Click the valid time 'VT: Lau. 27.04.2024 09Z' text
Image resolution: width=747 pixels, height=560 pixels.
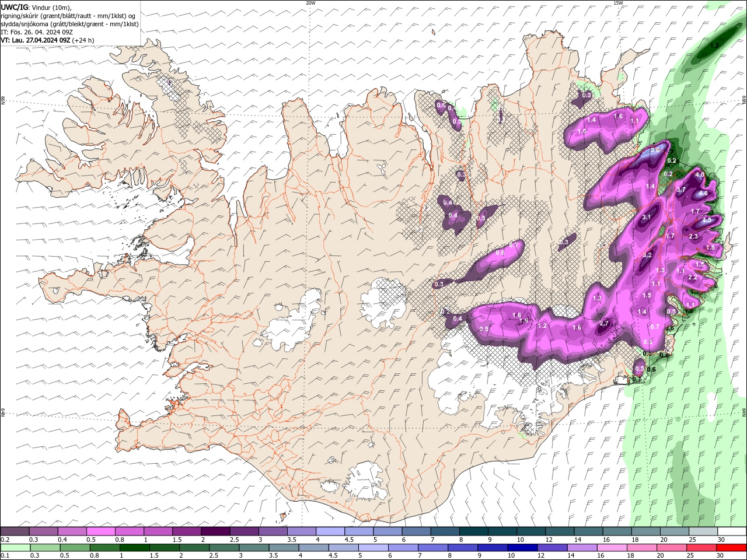pyautogui.click(x=36, y=40)
